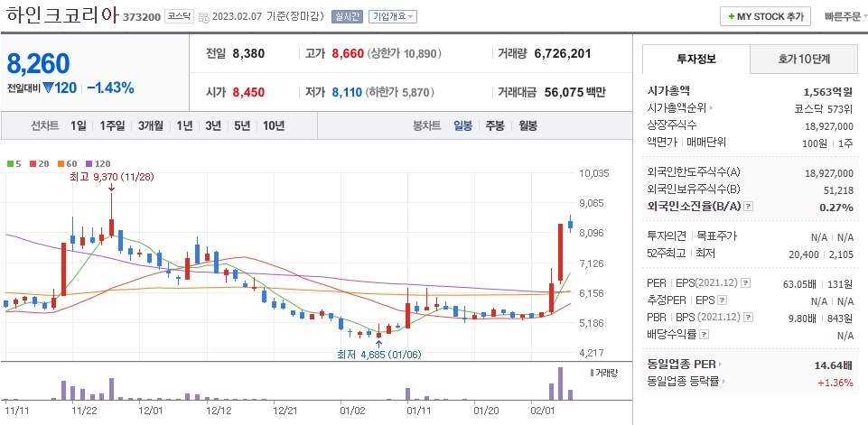Click current price 8,260
Viewport: 868px width, 425px height.
click(38, 64)
